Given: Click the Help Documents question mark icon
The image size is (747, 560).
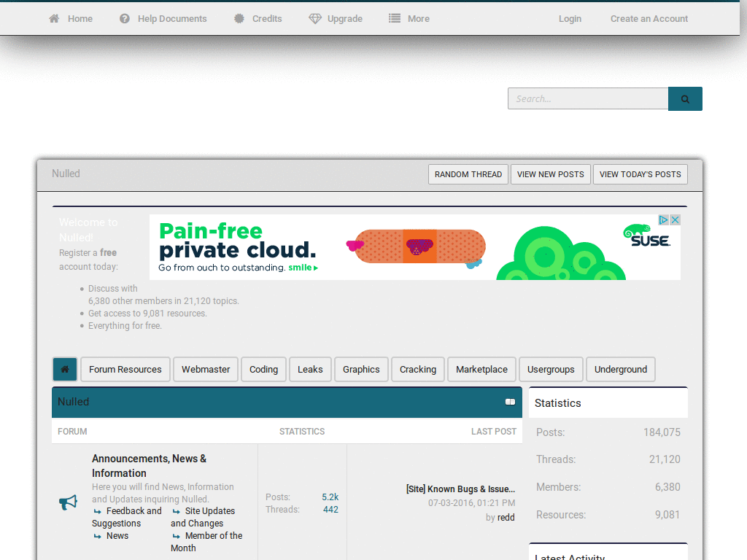Looking at the screenshot, I should tap(124, 18).
